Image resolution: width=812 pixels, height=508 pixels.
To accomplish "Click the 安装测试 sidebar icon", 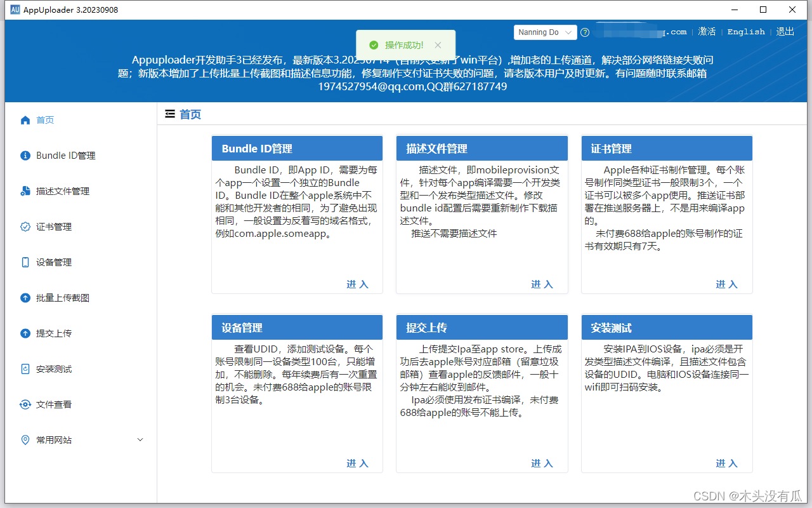I will [x=25, y=368].
